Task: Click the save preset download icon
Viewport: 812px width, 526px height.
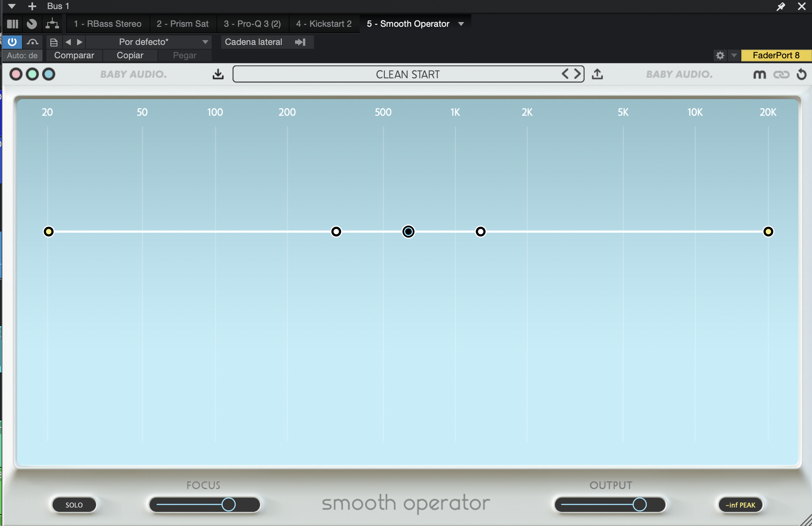Action: (x=218, y=74)
